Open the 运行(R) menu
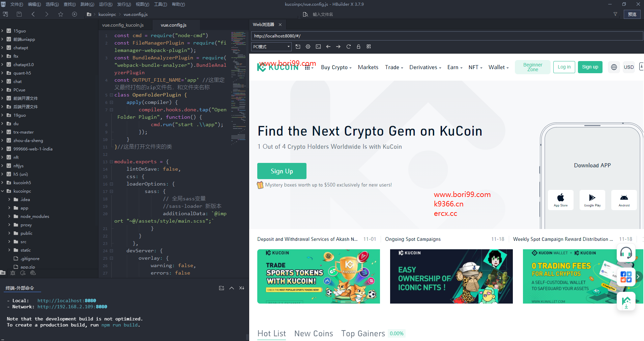644x341 pixels. coord(106,4)
